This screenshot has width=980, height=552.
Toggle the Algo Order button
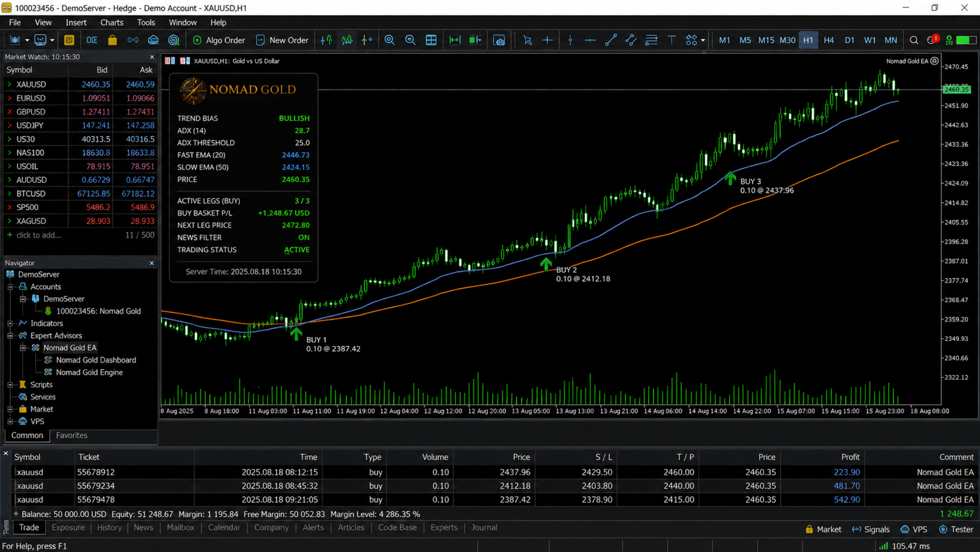(x=219, y=40)
